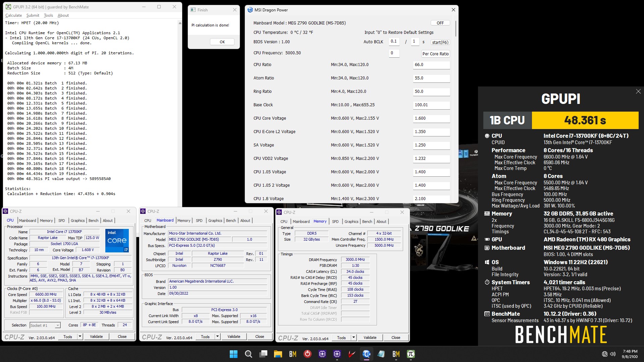Click Validate in the CPU-Z CPU window

(96, 337)
